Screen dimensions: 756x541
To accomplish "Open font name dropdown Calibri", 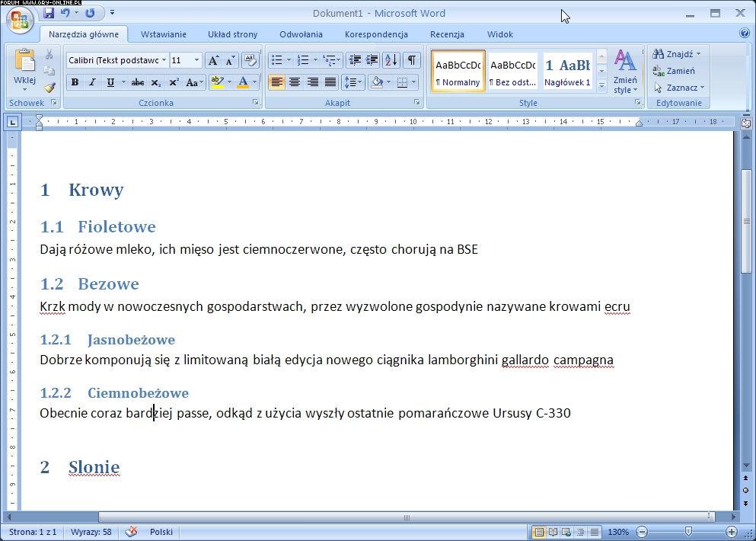I will click(164, 60).
